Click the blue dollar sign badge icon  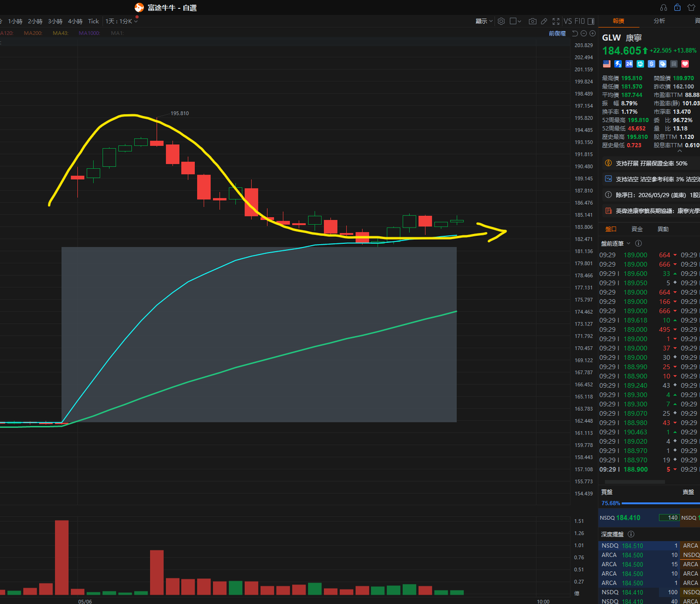[652, 64]
